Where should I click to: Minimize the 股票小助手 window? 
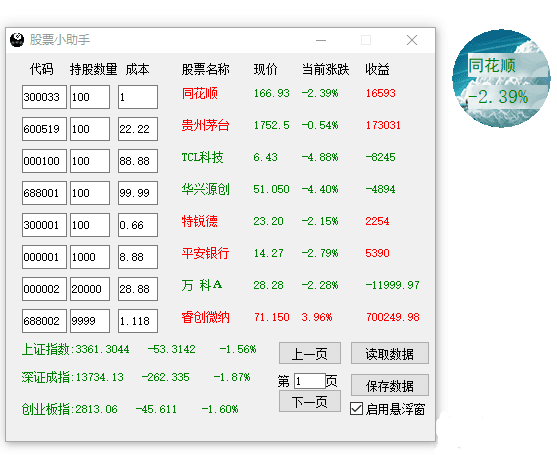tap(321, 40)
